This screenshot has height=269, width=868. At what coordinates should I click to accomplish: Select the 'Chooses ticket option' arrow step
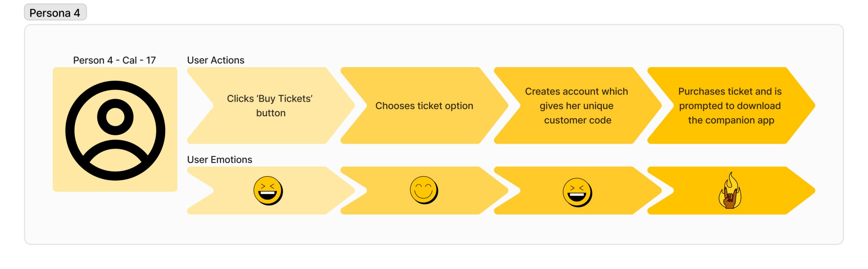click(x=424, y=106)
